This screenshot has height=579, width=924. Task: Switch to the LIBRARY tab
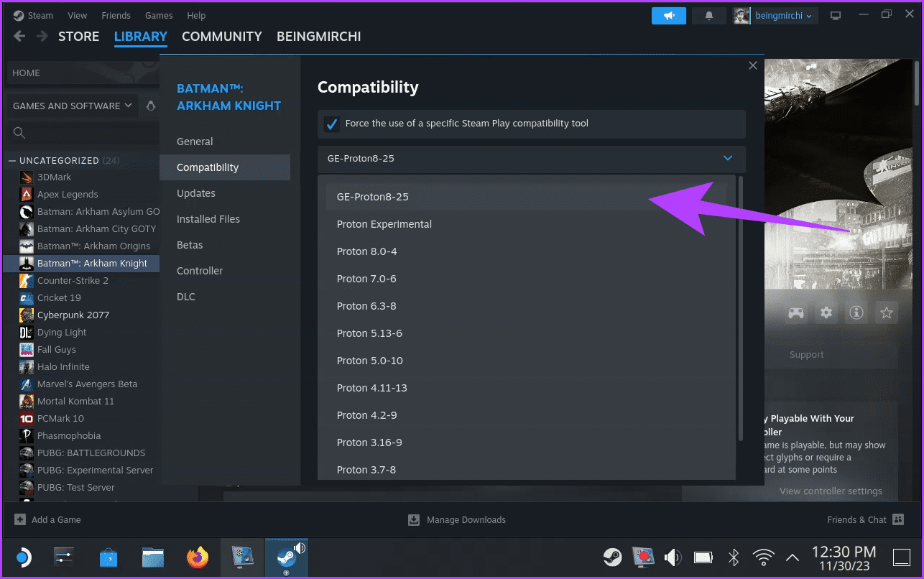(140, 36)
